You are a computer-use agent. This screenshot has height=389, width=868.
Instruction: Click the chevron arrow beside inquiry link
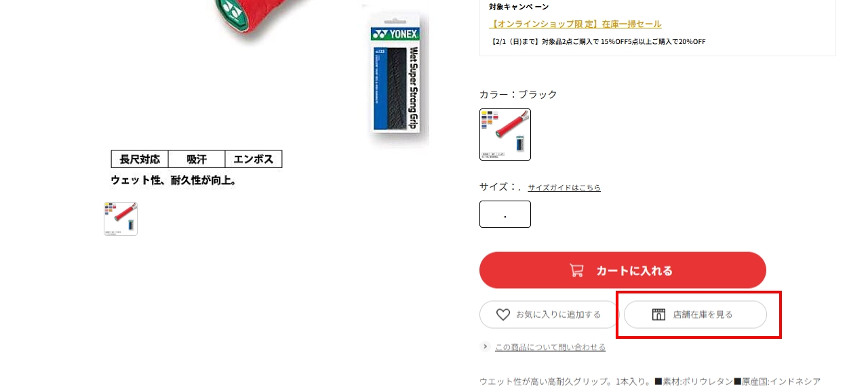(485, 346)
